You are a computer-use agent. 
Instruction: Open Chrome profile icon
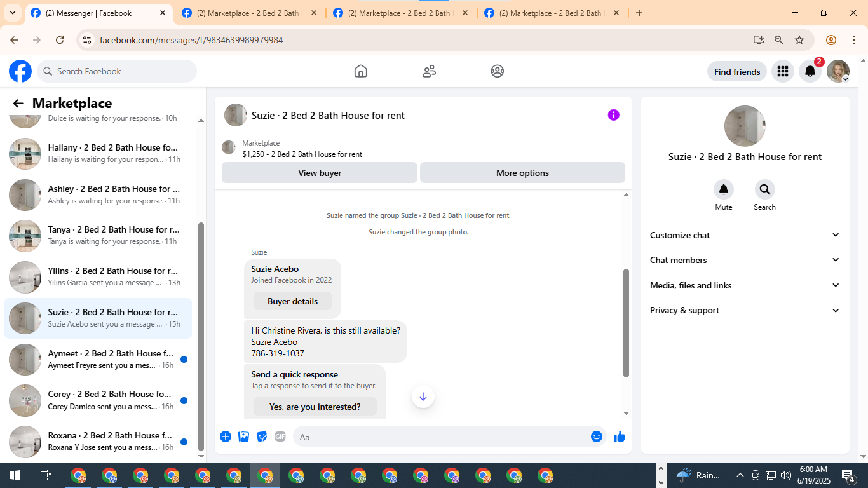[x=831, y=40]
